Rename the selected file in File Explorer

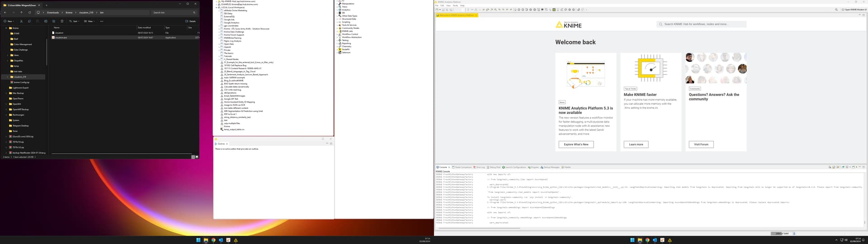(46, 21)
